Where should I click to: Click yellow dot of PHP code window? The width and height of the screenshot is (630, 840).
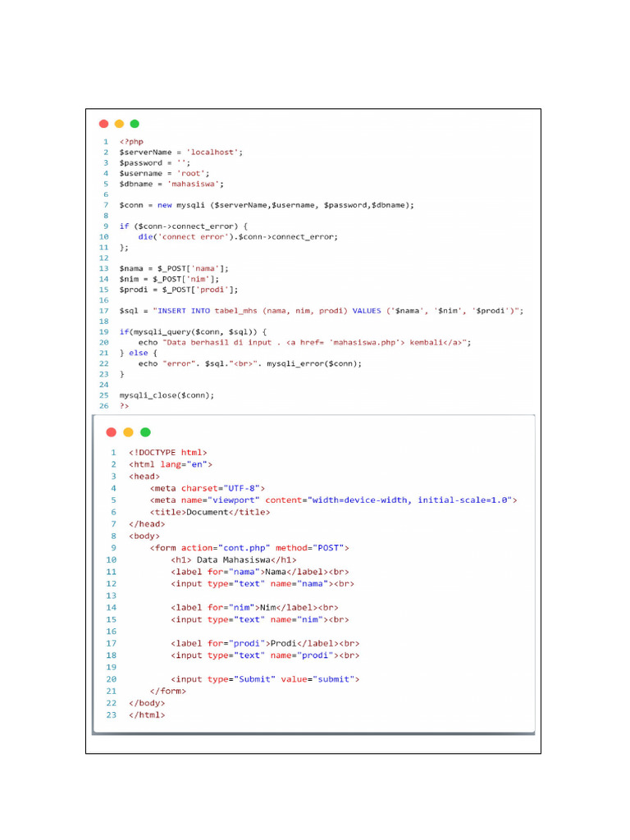[x=120, y=124]
